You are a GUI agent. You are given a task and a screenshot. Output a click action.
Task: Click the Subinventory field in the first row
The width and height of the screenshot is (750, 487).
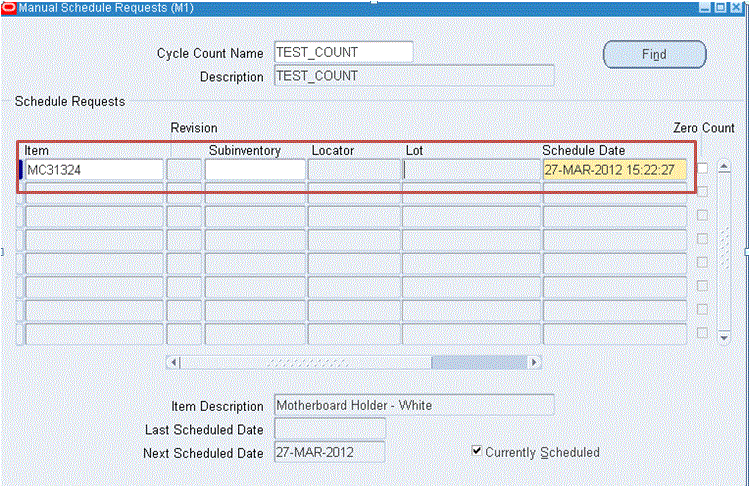tap(255, 170)
